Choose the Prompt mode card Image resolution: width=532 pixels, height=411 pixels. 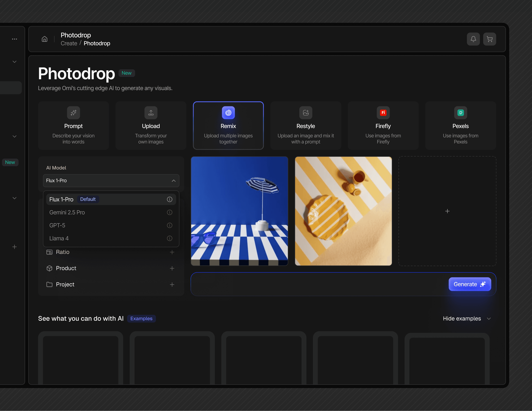point(73,126)
